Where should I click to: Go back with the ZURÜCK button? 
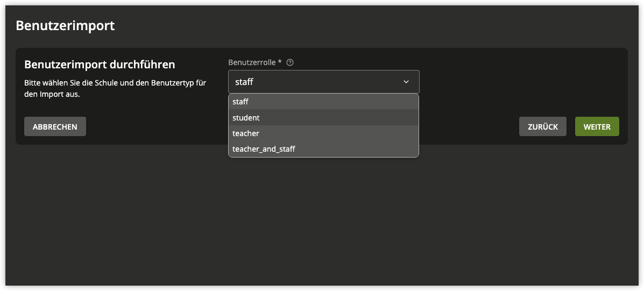pos(542,127)
